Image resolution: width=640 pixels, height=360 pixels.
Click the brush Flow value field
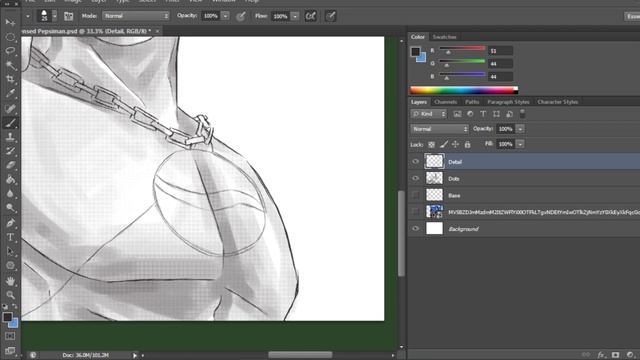(x=280, y=16)
